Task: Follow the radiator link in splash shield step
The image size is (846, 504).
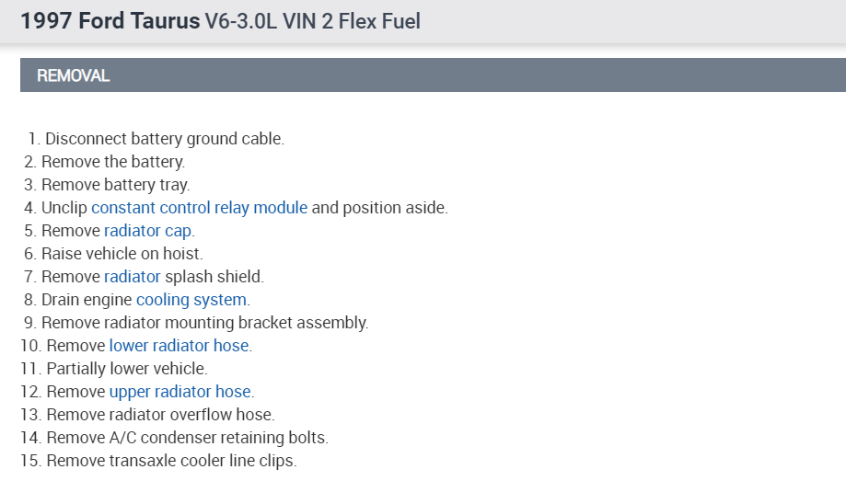Action: click(x=132, y=277)
